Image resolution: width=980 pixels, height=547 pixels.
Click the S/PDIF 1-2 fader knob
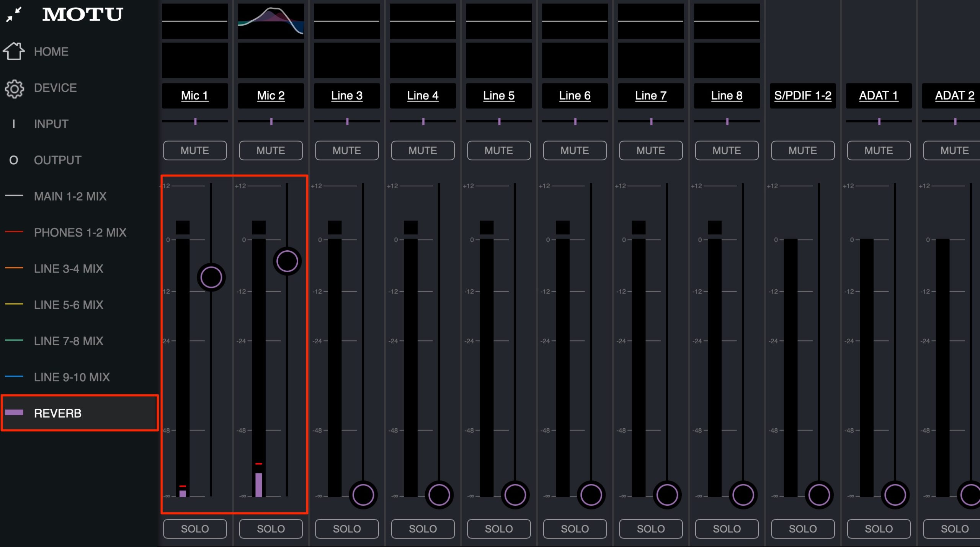[819, 495]
